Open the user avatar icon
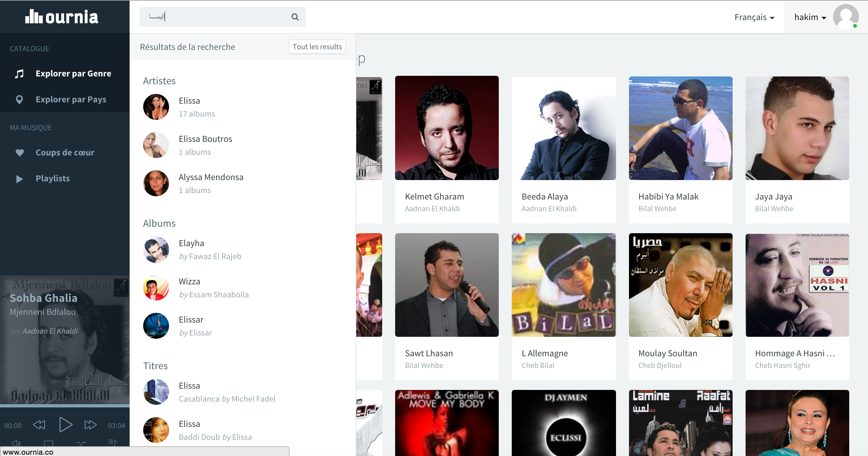The image size is (868, 456). [845, 17]
